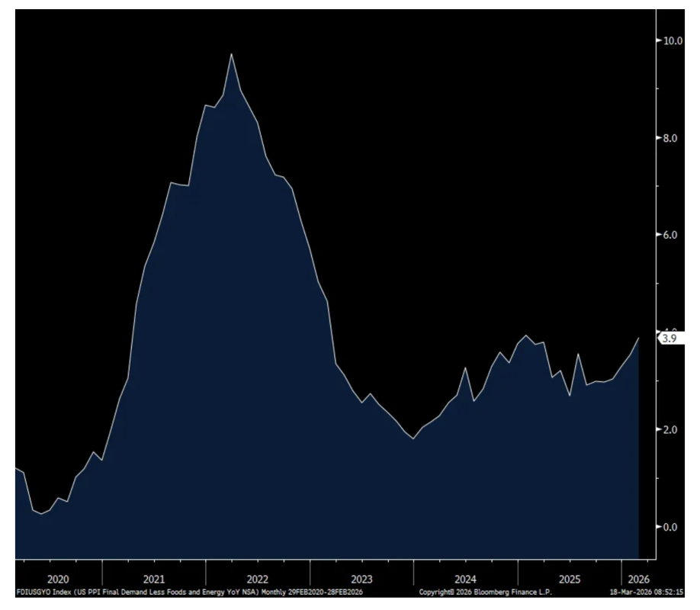The width and height of the screenshot is (700, 610).
Task: Click the 6.0 value on the y-axis
Action: tap(671, 235)
